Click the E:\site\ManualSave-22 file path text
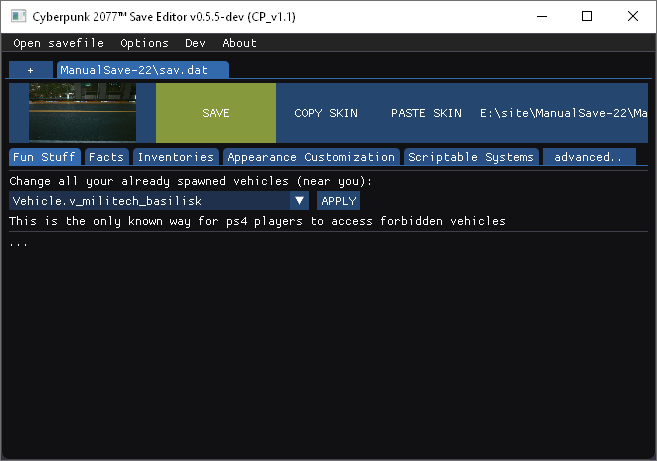The width and height of the screenshot is (657, 461). (564, 113)
